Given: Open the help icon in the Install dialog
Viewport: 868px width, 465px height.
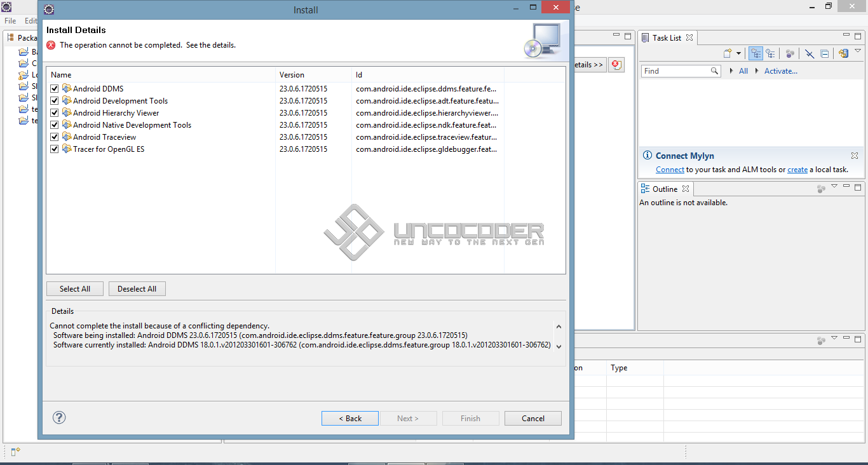Looking at the screenshot, I should 59,417.
